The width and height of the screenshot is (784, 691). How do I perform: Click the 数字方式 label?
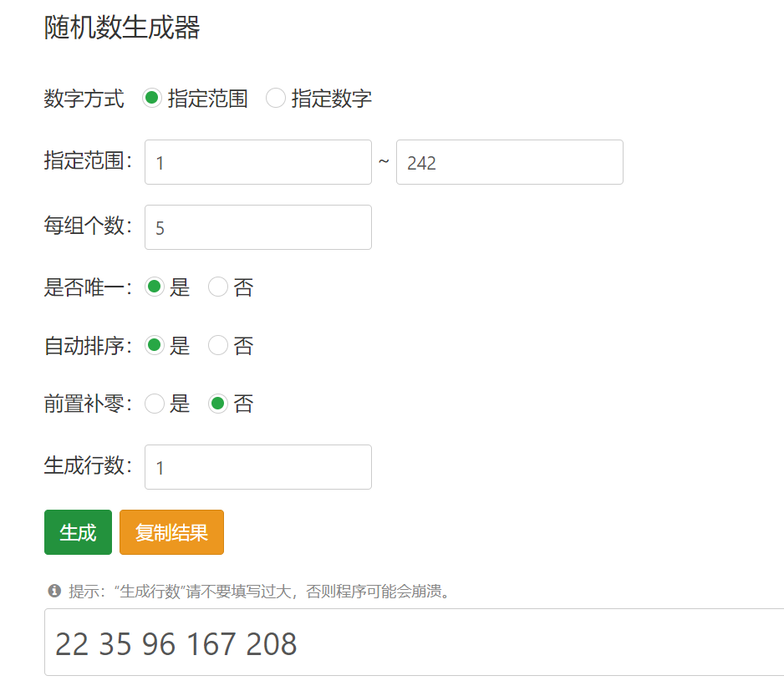[84, 99]
